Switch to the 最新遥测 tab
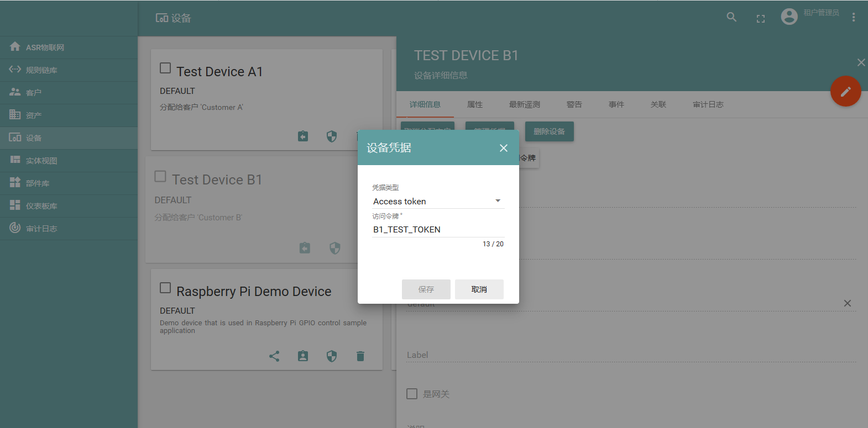 pos(525,104)
